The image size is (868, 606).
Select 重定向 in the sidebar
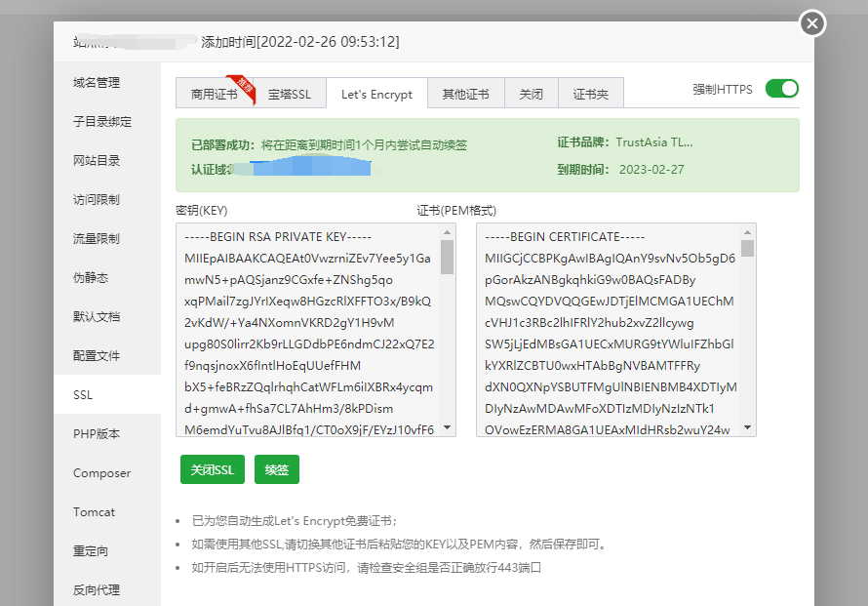click(107, 550)
